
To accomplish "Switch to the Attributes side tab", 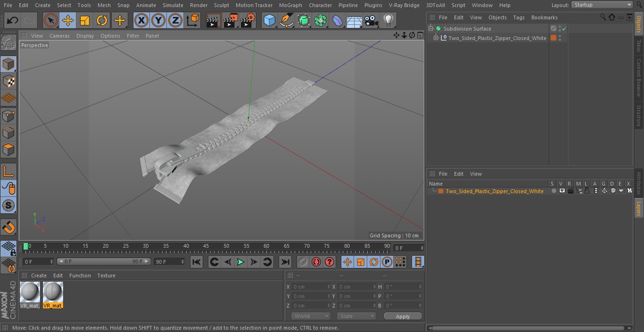I will 639,184.
